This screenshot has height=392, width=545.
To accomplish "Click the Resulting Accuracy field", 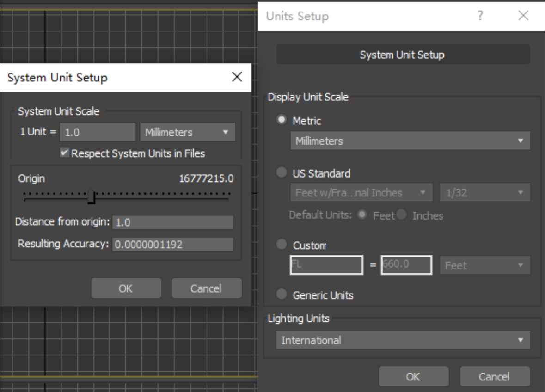I will 172,245.
